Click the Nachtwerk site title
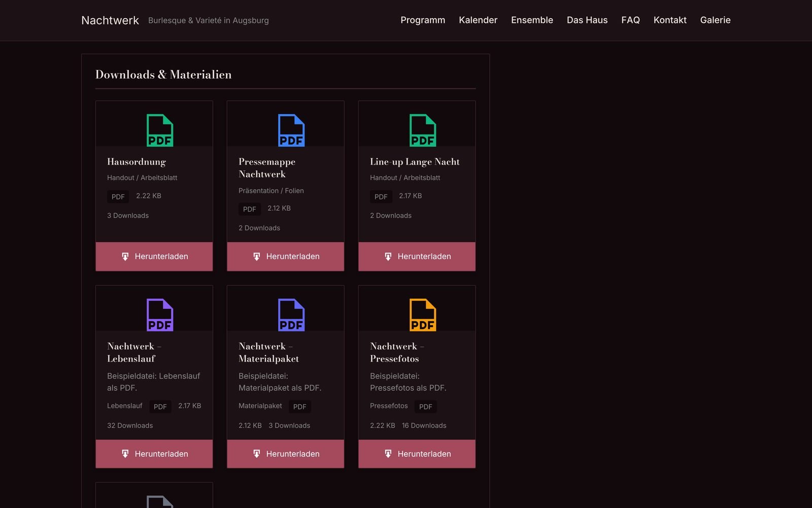 click(110, 20)
